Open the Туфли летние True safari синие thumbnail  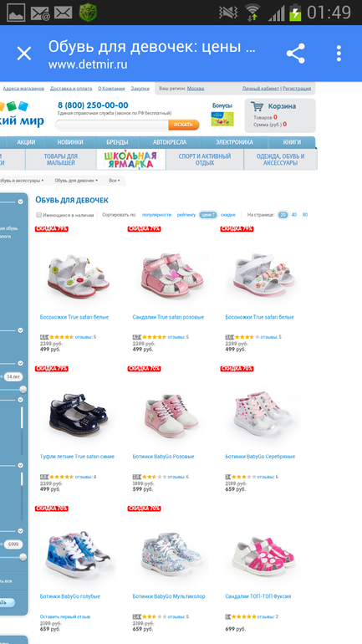[x=78, y=415]
